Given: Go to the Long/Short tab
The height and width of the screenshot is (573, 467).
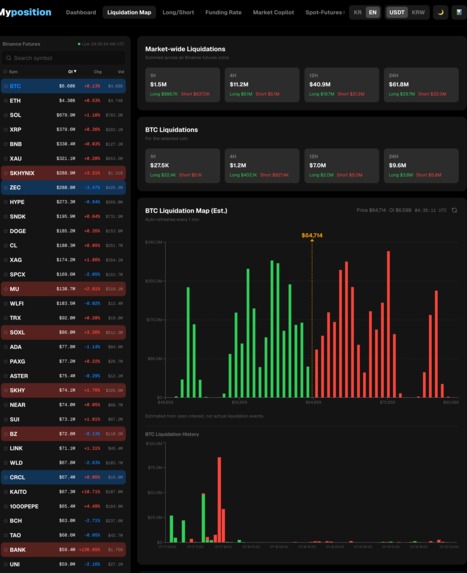Looking at the screenshot, I should click(178, 12).
